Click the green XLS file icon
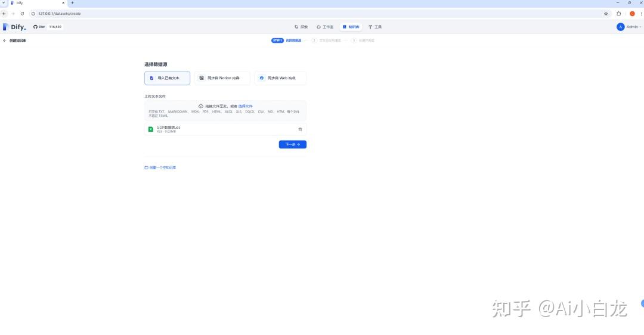The height and width of the screenshot is (335, 644). point(151,129)
